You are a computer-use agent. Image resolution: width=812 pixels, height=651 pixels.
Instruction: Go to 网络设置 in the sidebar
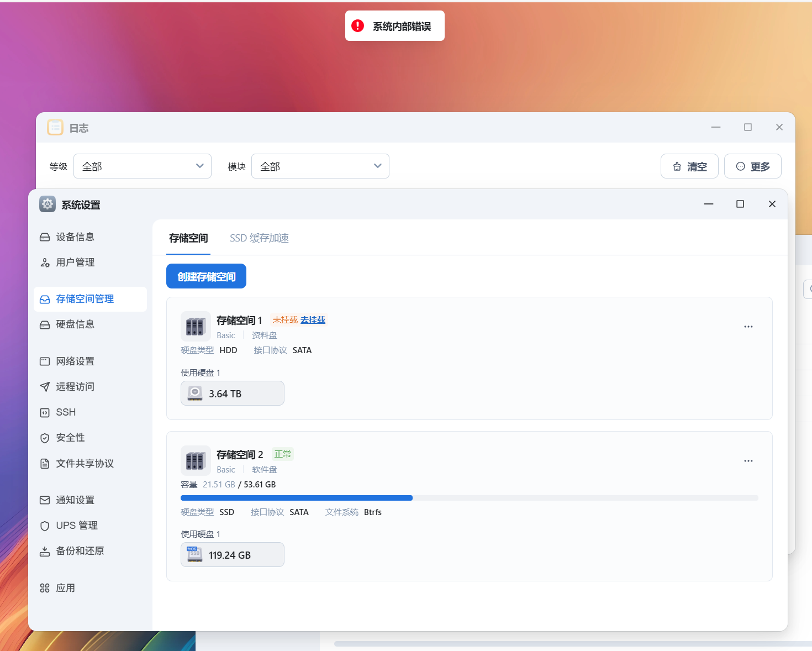pyautogui.click(x=90, y=361)
